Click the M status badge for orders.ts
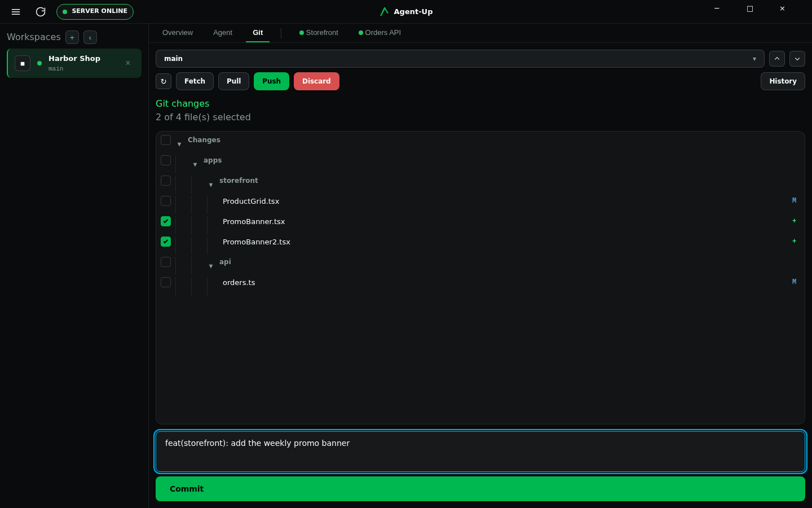Screen dimensions: 812x508 pos(794,282)
